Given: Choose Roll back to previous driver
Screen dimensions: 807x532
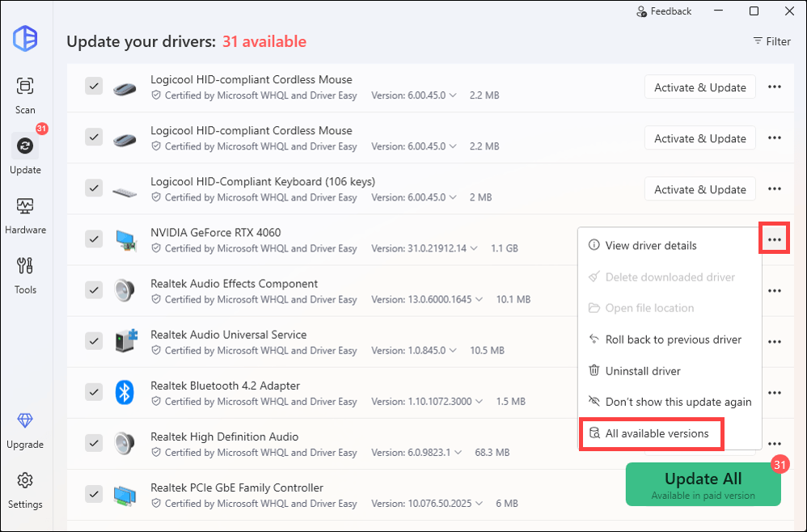Looking at the screenshot, I should pos(670,340).
